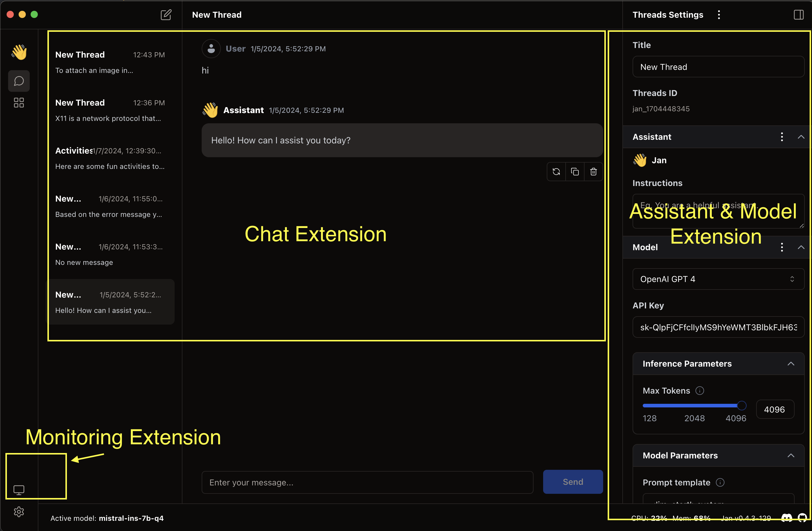The height and width of the screenshot is (531, 812).
Task: Open settings via the gear icon
Action: tap(19, 511)
